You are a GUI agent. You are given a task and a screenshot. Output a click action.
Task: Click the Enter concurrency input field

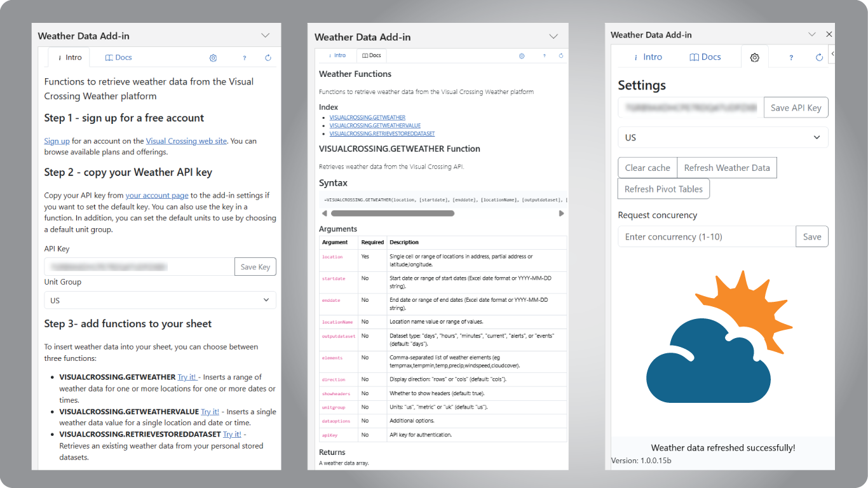coord(707,236)
